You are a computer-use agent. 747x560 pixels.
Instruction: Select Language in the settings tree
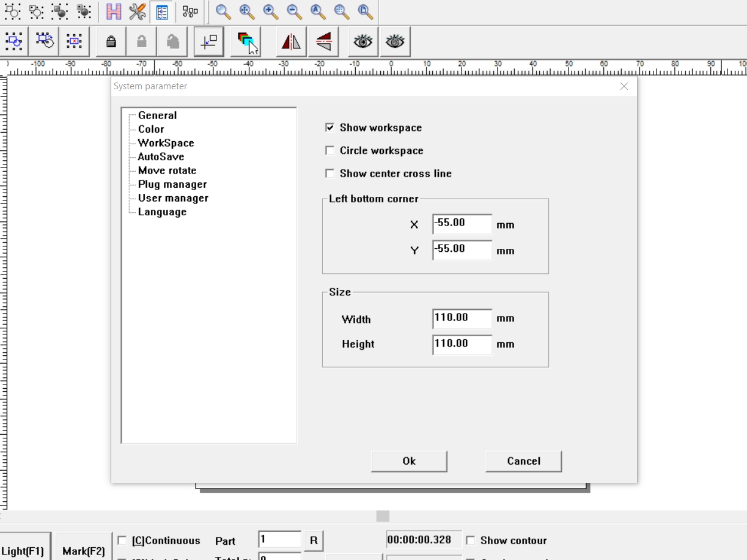tap(162, 212)
